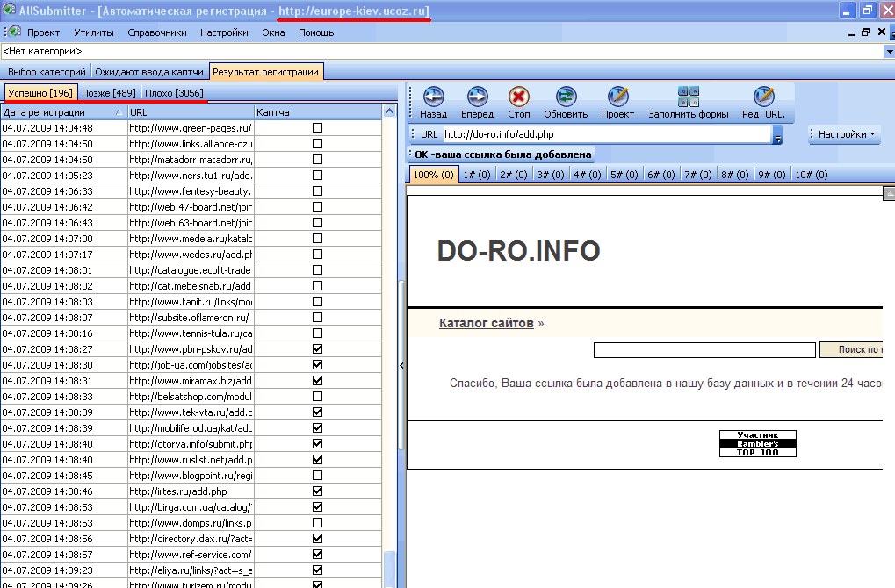Open the Утилиты menu

(93, 32)
